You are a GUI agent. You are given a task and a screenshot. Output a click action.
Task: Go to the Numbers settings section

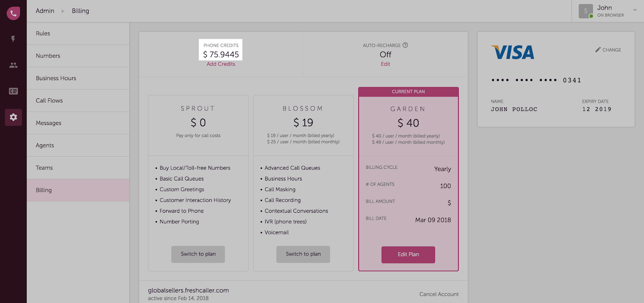(x=48, y=56)
